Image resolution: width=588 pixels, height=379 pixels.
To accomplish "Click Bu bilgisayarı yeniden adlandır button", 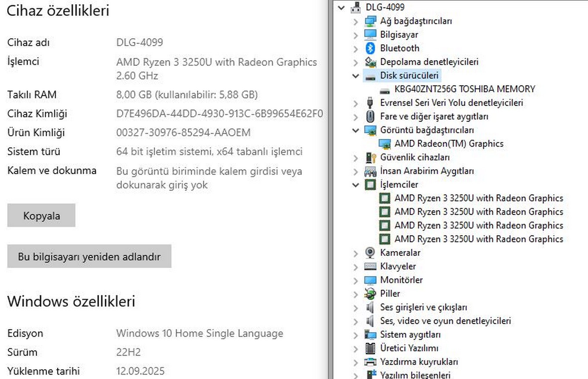I will (89, 256).
